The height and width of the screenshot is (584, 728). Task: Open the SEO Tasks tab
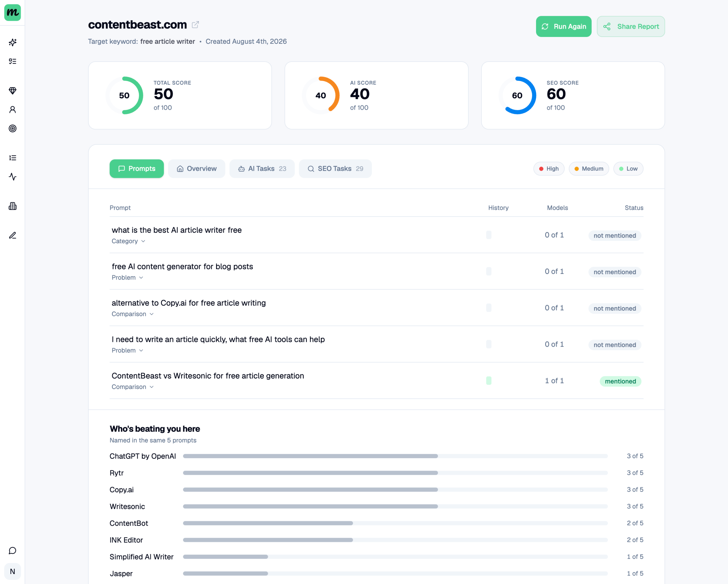335,169
